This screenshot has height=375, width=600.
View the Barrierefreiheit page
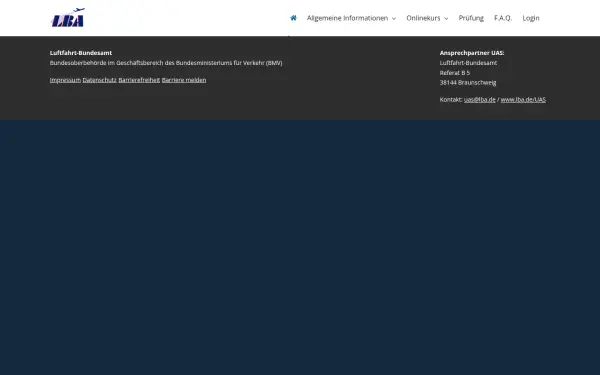point(139,80)
